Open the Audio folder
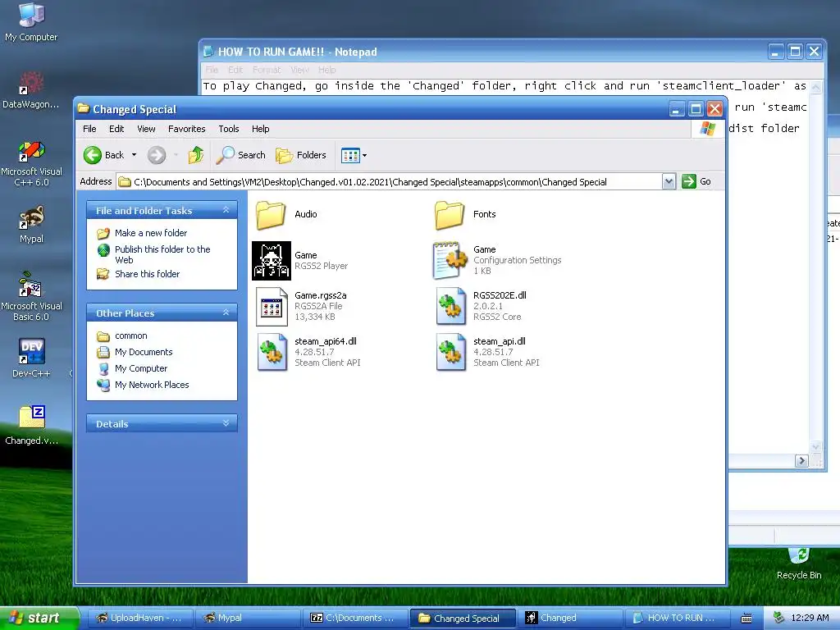This screenshot has height=630, width=840. 271,214
